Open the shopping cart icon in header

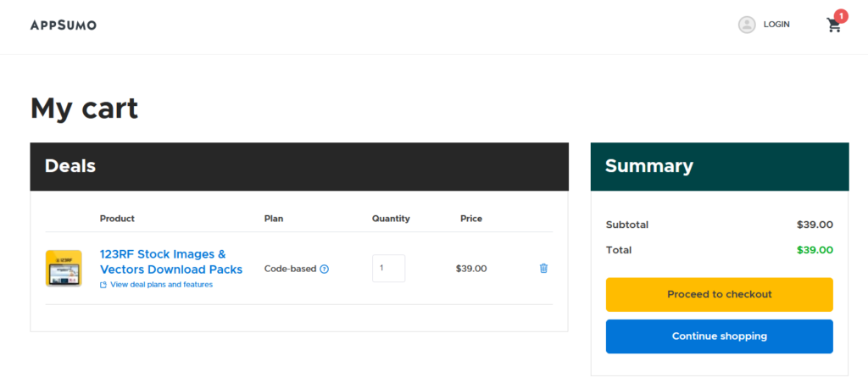tap(834, 25)
